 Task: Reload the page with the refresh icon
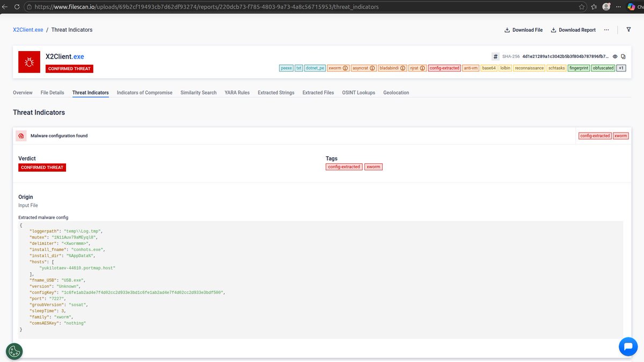tap(17, 7)
